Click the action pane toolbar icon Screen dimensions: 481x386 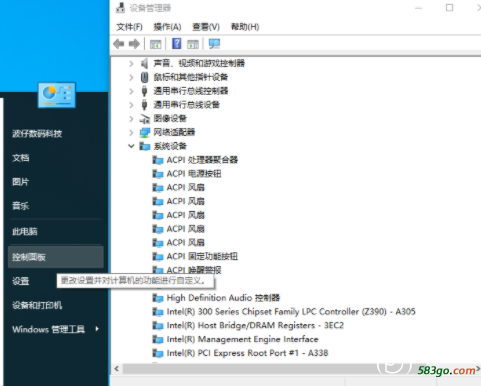[x=193, y=44]
